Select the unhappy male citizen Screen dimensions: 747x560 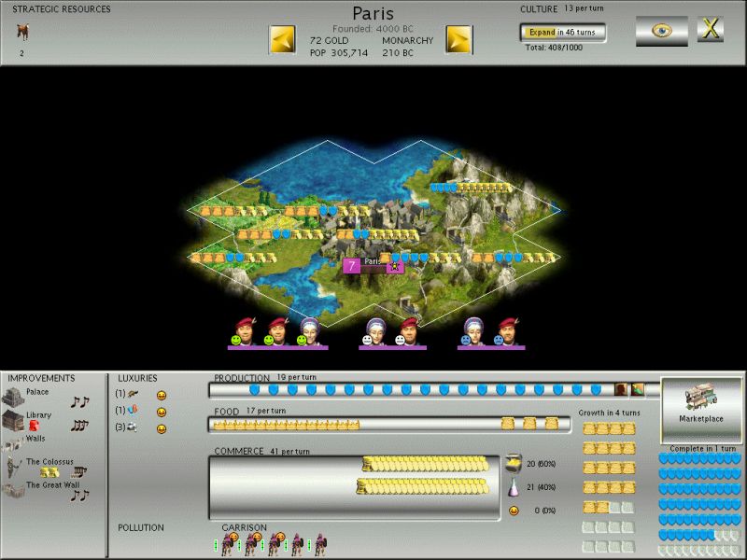(507, 331)
